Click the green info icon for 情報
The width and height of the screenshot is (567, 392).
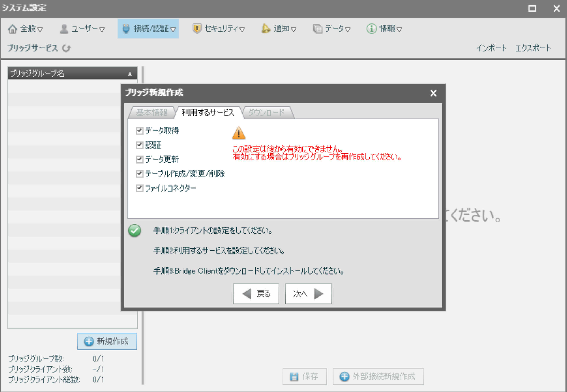pyautogui.click(x=371, y=29)
